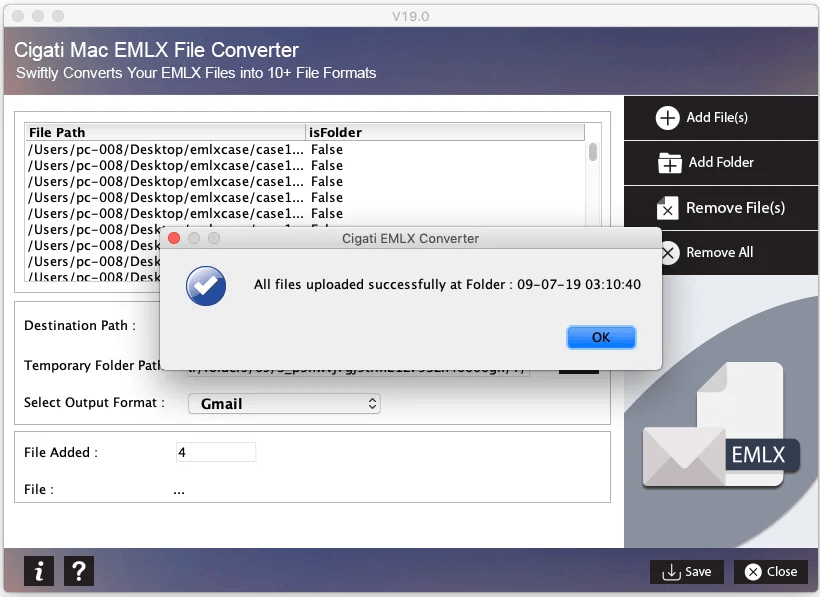Select the third file path row
The image size is (820, 597).
[306, 181]
